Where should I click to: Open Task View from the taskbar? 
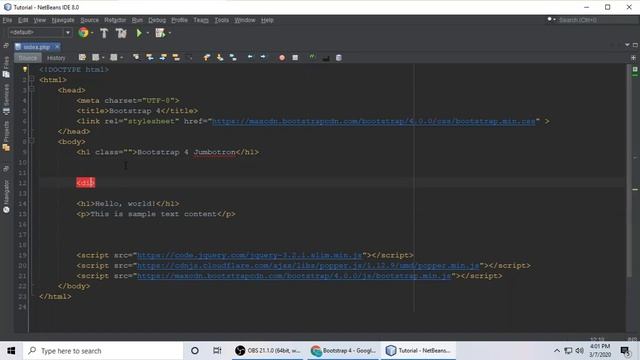[x=217, y=351]
